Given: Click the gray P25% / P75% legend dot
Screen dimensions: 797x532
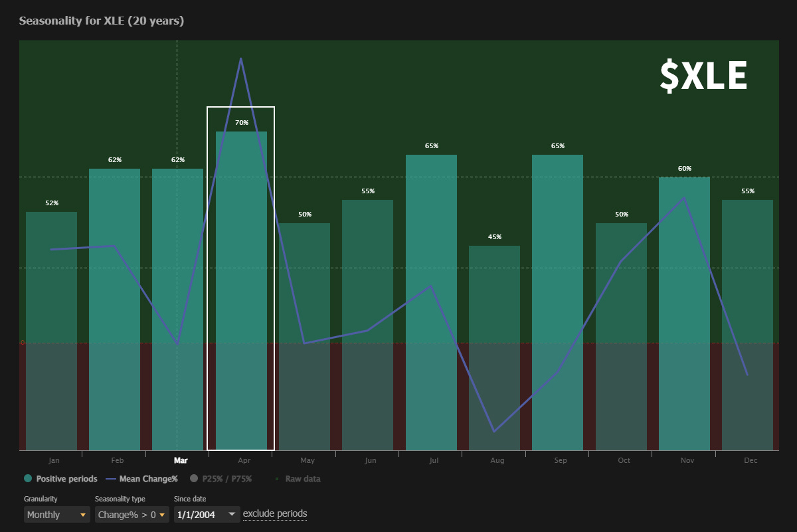Looking at the screenshot, I should tap(194, 479).
